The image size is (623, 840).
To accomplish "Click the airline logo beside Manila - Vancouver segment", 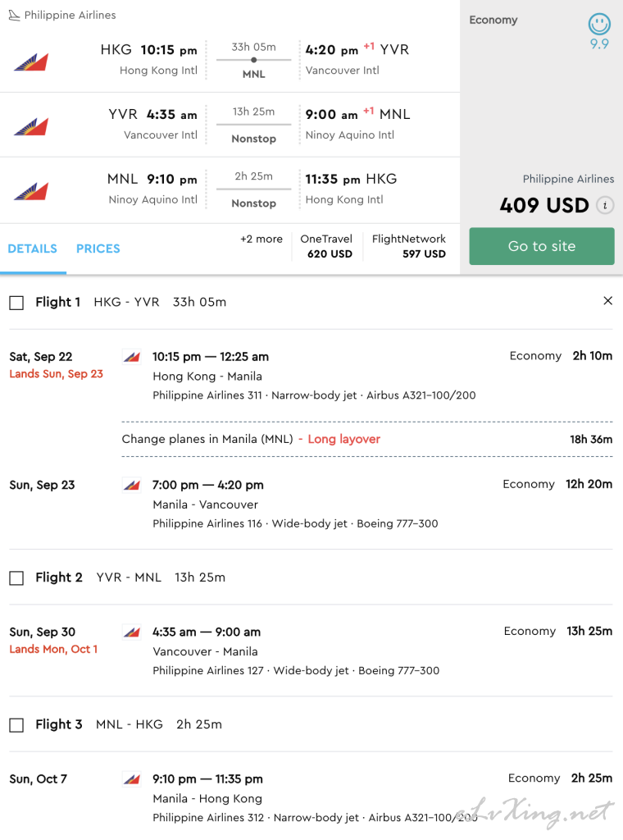I will [x=132, y=485].
